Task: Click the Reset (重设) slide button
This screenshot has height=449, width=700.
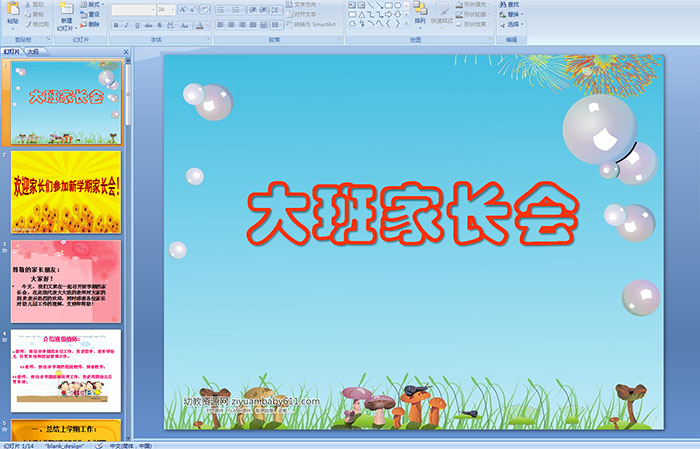Action: pyautogui.click(x=90, y=14)
